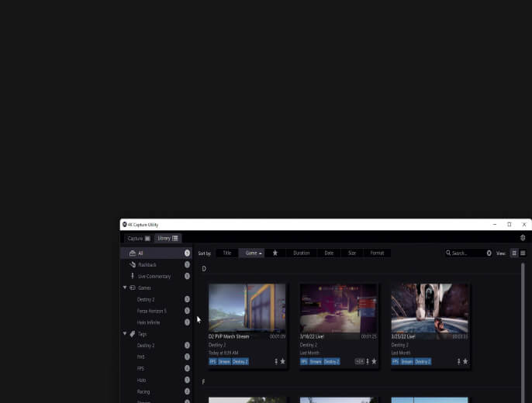
Task: Sort library by favorite star
Action: coord(275,253)
